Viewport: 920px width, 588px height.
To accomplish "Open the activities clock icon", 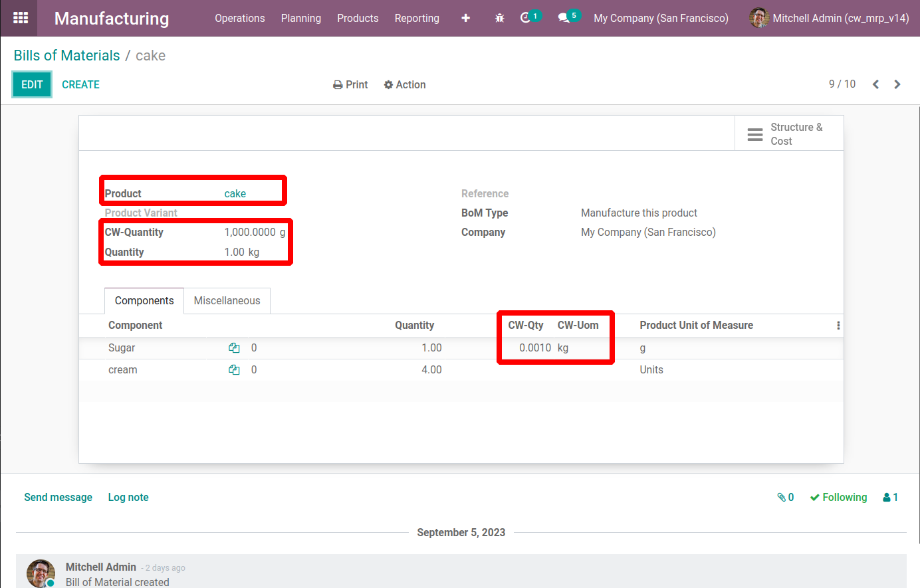I will (x=526, y=18).
